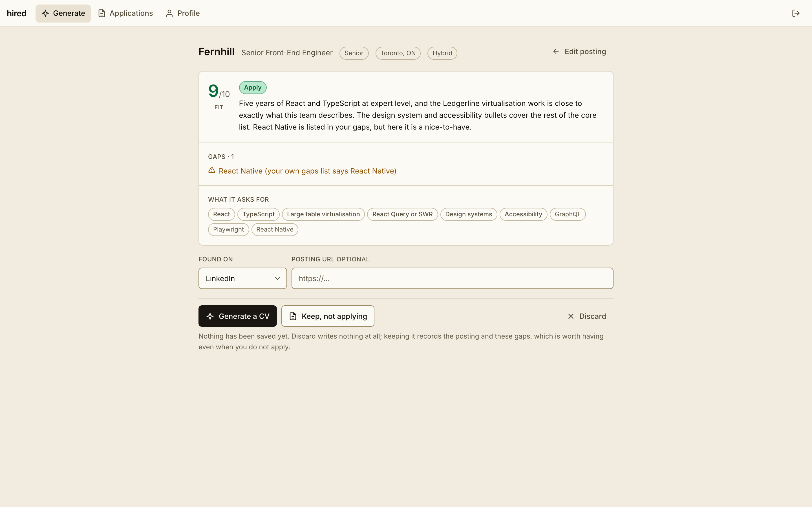Click the file icon on Keep, not applying
Image resolution: width=812 pixels, height=507 pixels.
coord(293,316)
